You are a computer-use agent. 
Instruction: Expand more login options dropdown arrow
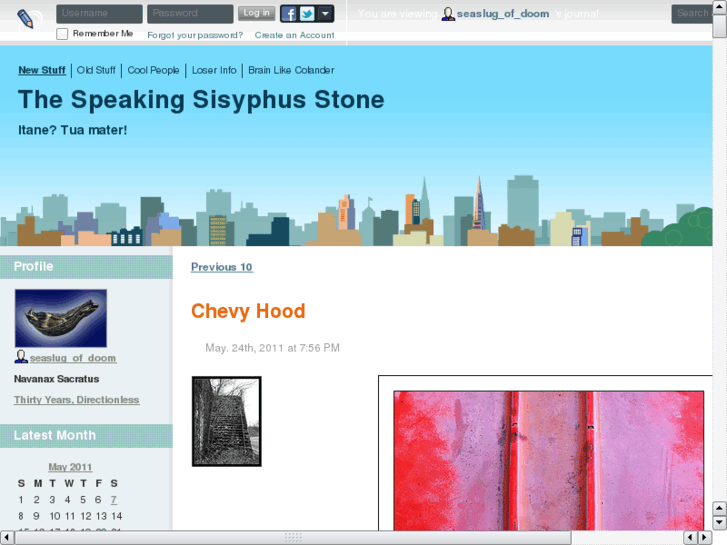coord(325,14)
